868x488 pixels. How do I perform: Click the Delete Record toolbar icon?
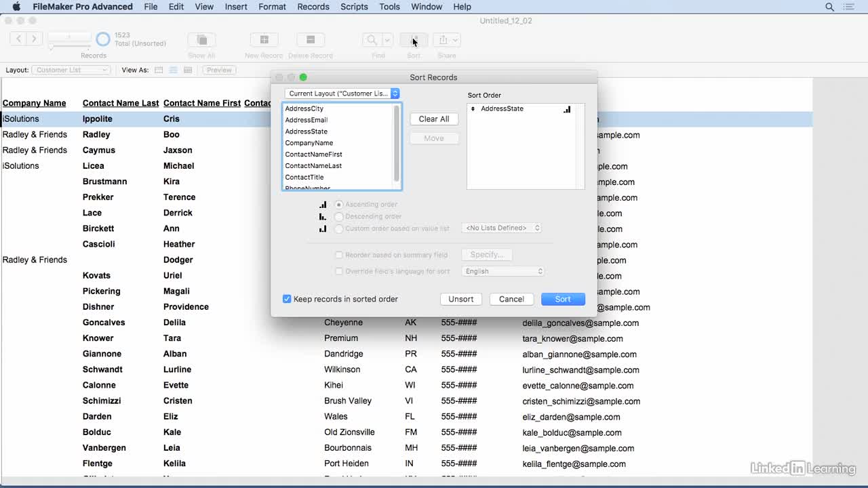click(x=310, y=40)
